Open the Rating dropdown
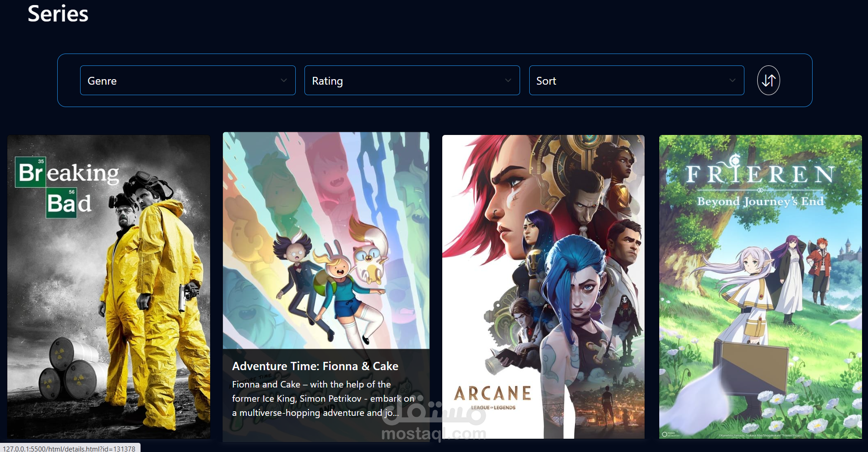Image resolution: width=868 pixels, height=452 pixels. pyautogui.click(x=412, y=81)
